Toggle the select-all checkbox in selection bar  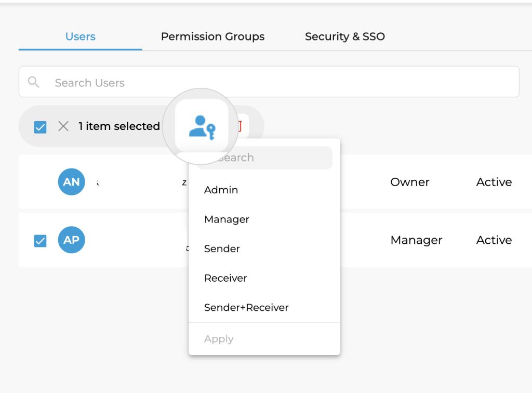click(40, 126)
